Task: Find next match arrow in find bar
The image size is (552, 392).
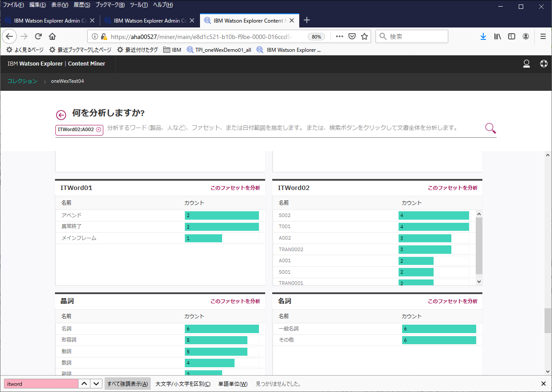Action: pyautogui.click(x=96, y=384)
